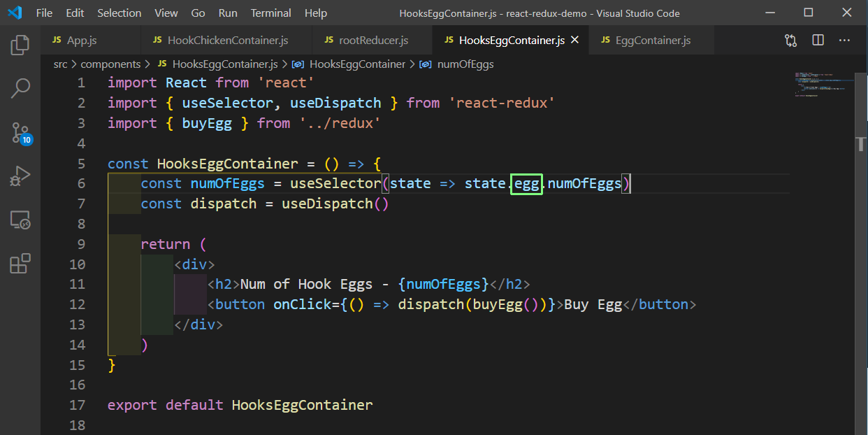Switch to the HookChickenContainer.js tab
This screenshot has width=868, height=435.
226,41
